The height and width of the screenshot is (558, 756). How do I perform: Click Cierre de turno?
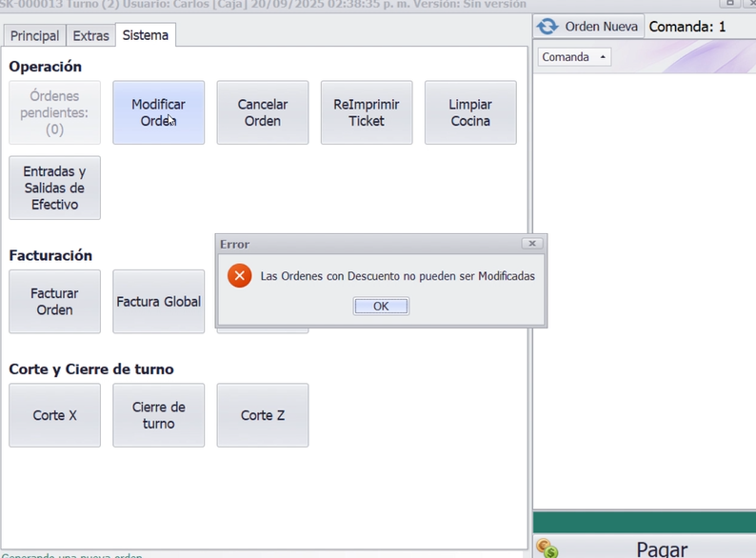pyautogui.click(x=158, y=415)
